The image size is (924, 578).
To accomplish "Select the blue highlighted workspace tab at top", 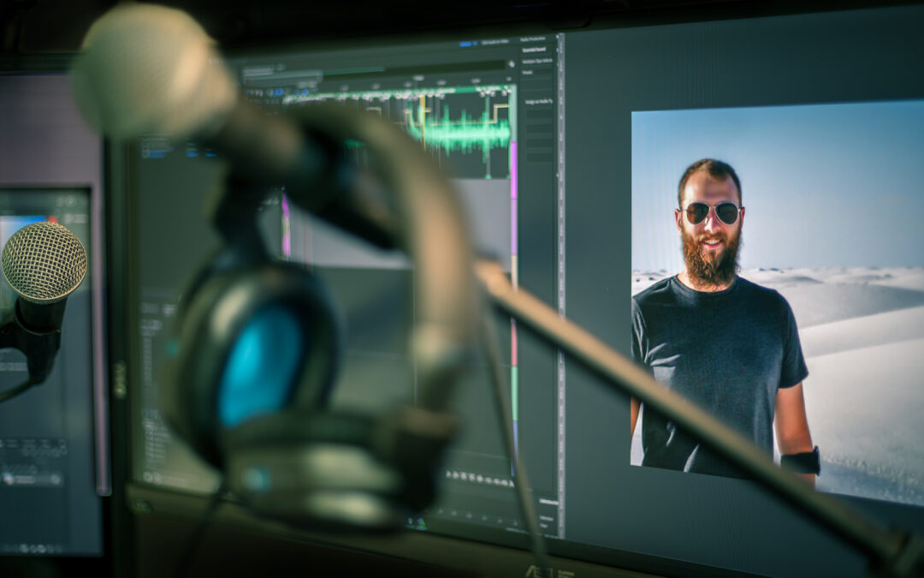I will (468, 42).
